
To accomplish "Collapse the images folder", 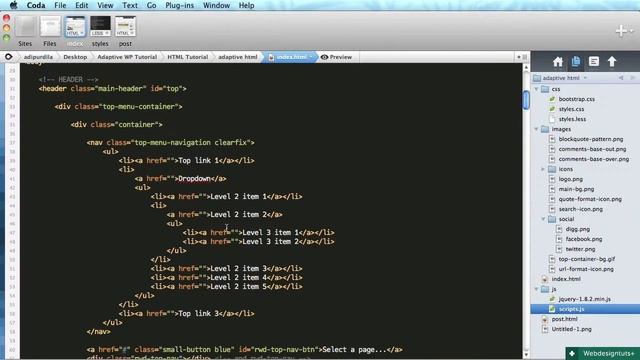I will (x=536, y=129).
